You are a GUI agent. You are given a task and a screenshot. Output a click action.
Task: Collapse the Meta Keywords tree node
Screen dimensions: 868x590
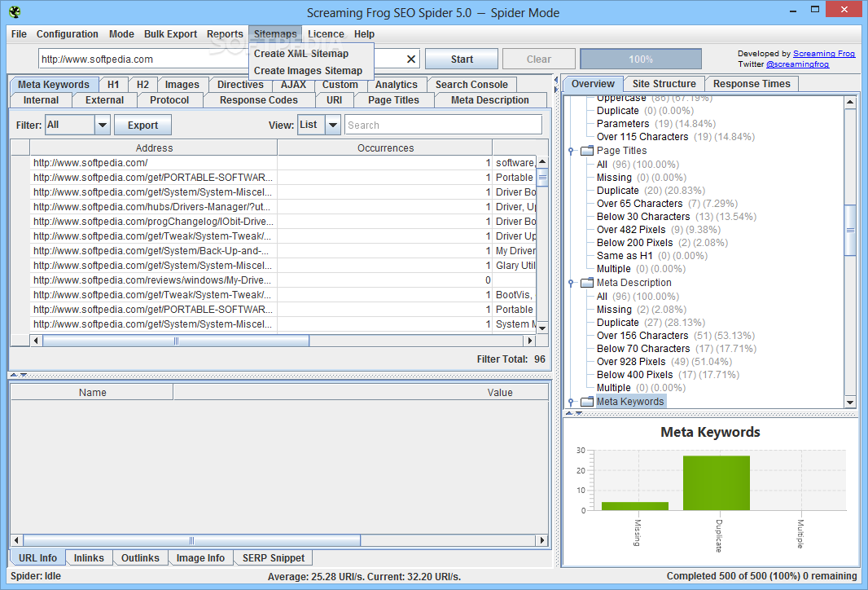(571, 402)
